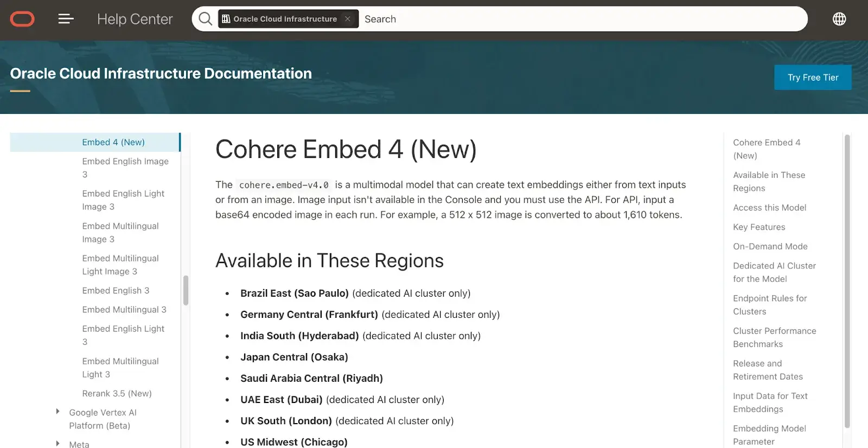Image resolution: width=868 pixels, height=448 pixels.
Task: Expand the Meta tree section
Action: click(58, 444)
